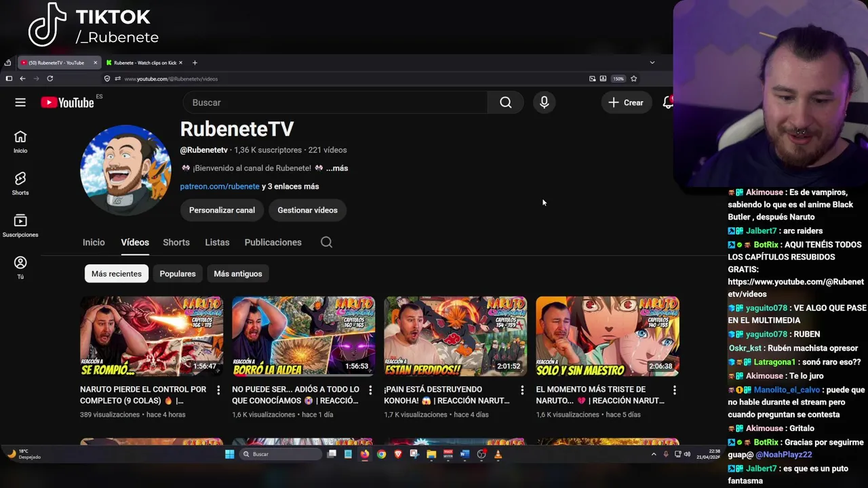Select the Populares filter chip
The height and width of the screenshot is (488, 868).
[x=178, y=274]
